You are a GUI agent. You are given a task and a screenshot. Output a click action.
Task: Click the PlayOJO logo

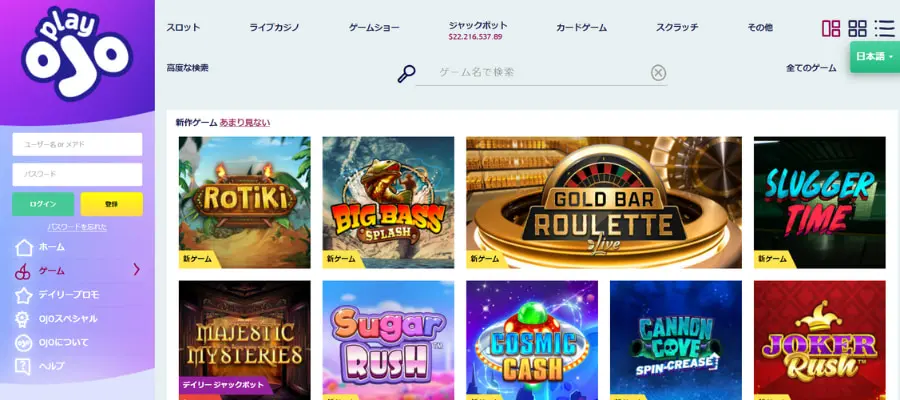[x=77, y=55]
